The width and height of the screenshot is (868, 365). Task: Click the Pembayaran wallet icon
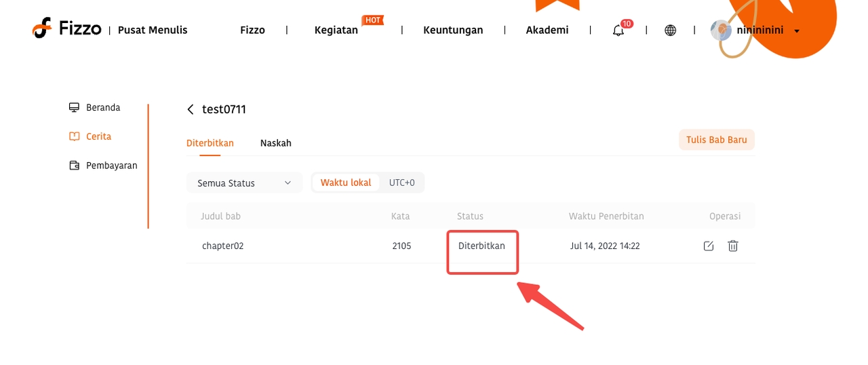point(75,166)
